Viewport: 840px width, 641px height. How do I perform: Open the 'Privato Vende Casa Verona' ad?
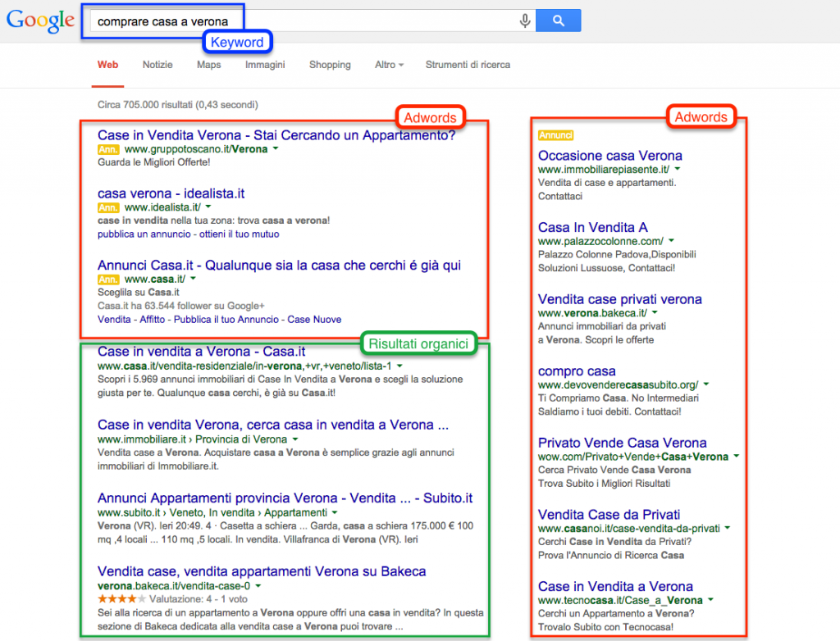pyautogui.click(x=623, y=443)
